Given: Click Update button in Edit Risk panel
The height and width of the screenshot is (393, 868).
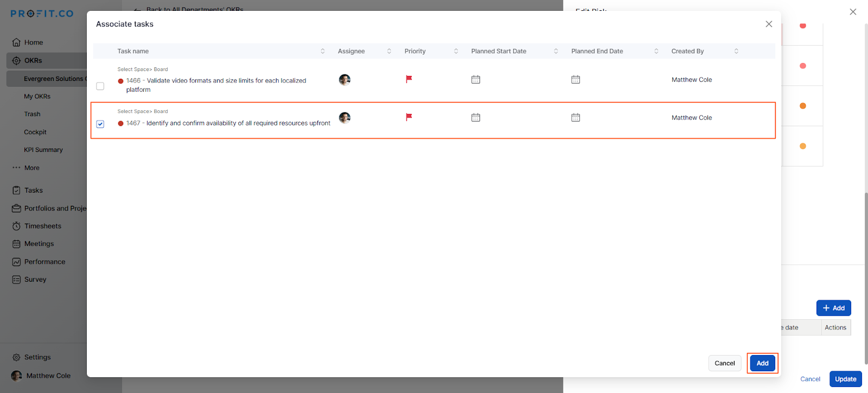Looking at the screenshot, I should pos(845,379).
